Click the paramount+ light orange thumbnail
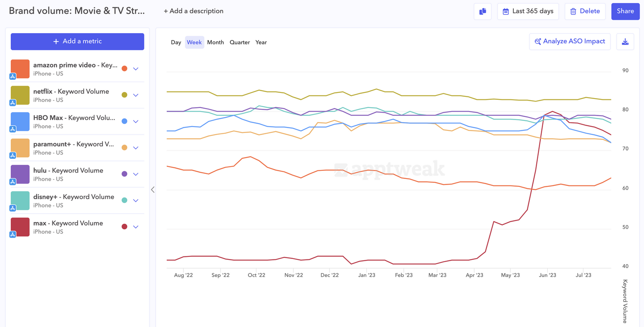The width and height of the screenshot is (644, 327). tap(20, 148)
